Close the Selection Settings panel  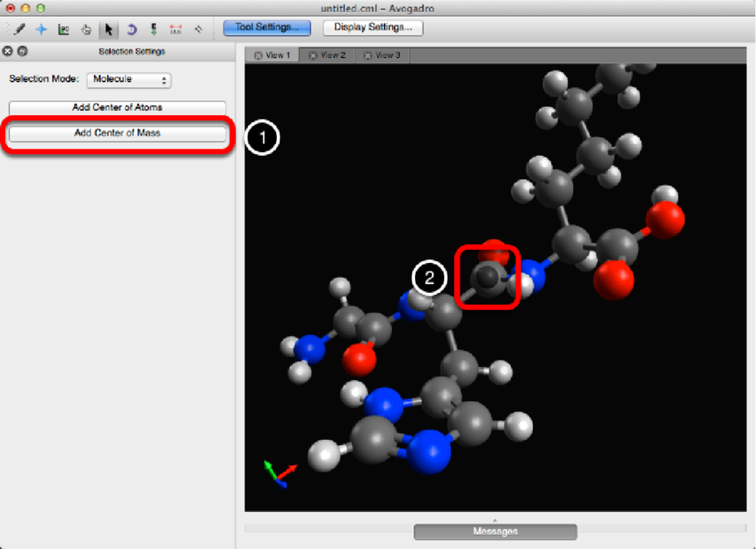(x=8, y=52)
